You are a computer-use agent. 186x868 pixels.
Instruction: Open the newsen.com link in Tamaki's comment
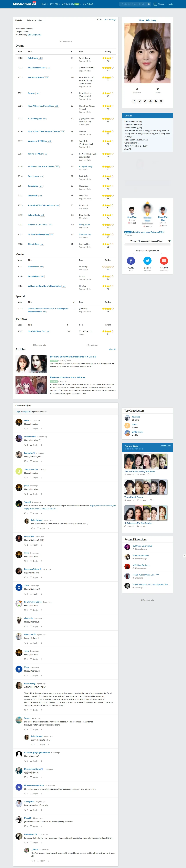(x=70, y=507)
